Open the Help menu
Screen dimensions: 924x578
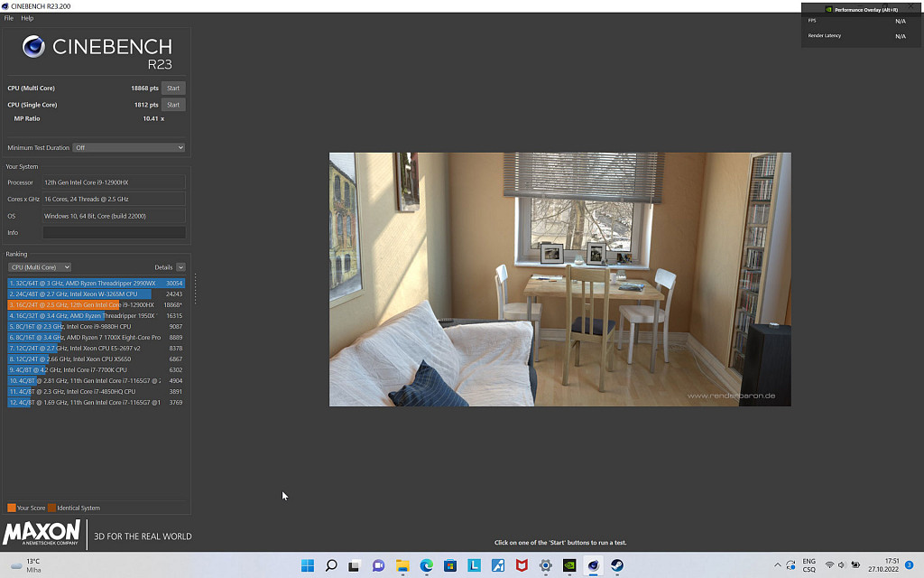coord(27,18)
